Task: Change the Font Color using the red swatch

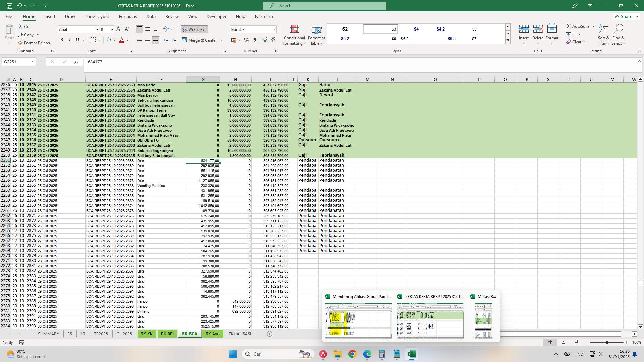Action: pos(122,40)
